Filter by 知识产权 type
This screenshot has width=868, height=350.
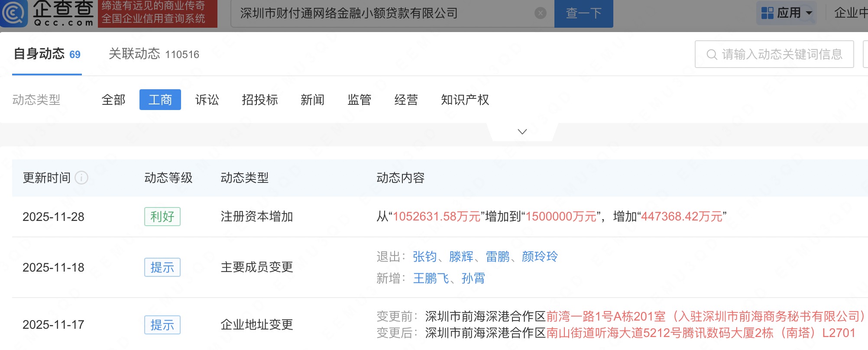(x=465, y=100)
